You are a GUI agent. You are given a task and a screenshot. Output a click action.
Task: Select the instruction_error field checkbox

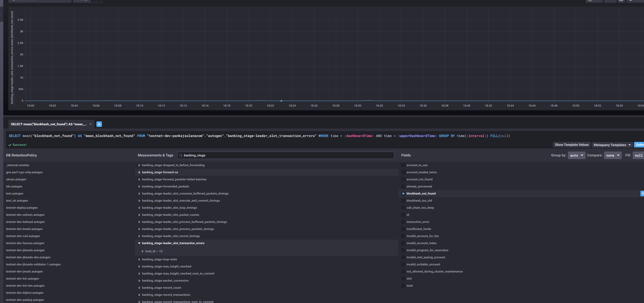point(403,222)
